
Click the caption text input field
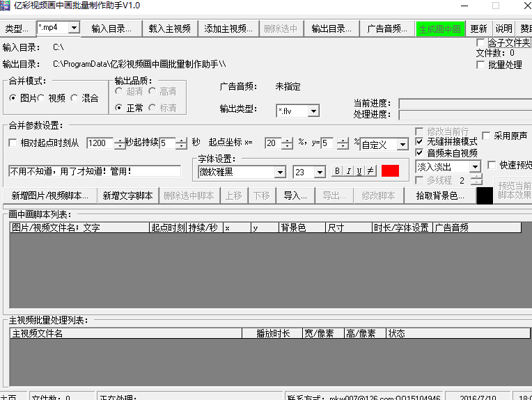(x=94, y=171)
